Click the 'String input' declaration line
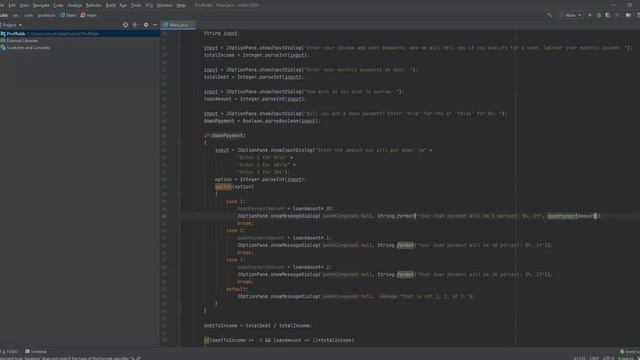Image resolution: width=640 pixels, height=360 pixels. pos(221,33)
